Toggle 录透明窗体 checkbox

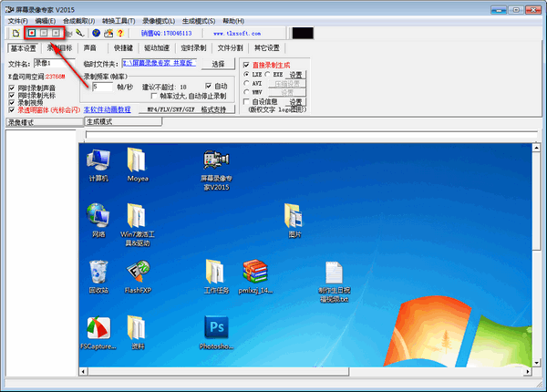12,110
